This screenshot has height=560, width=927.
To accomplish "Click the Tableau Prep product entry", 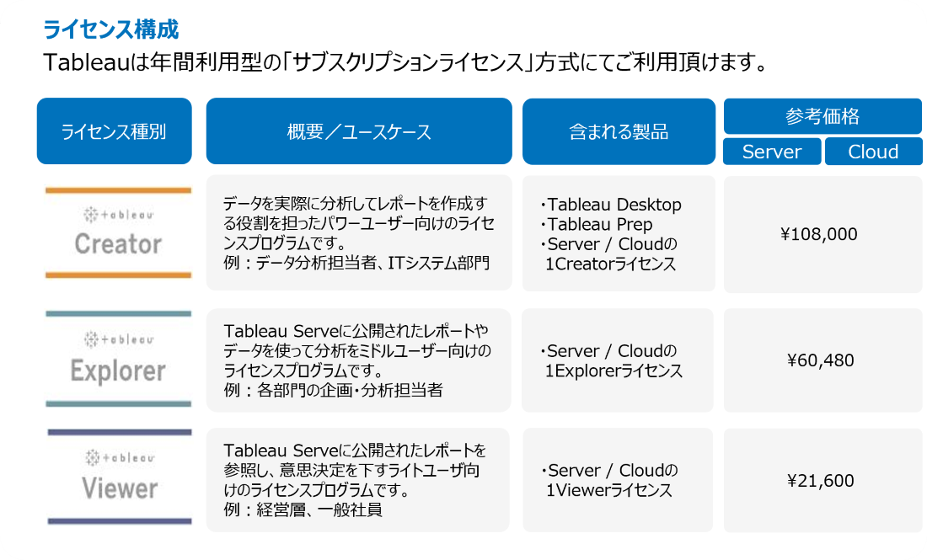I will point(596,225).
